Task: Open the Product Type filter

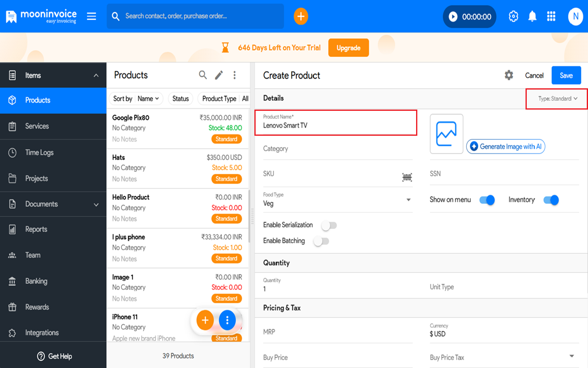Action: [x=225, y=99]
